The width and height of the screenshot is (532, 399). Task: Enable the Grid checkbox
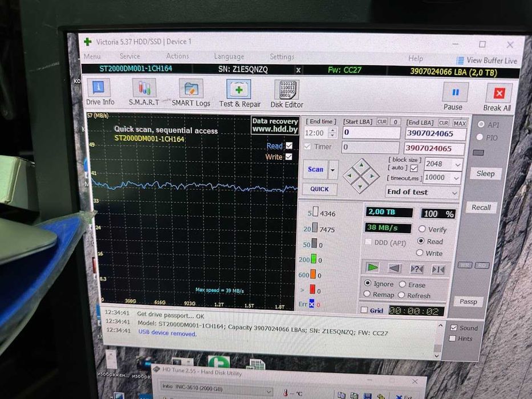[364, 310]
